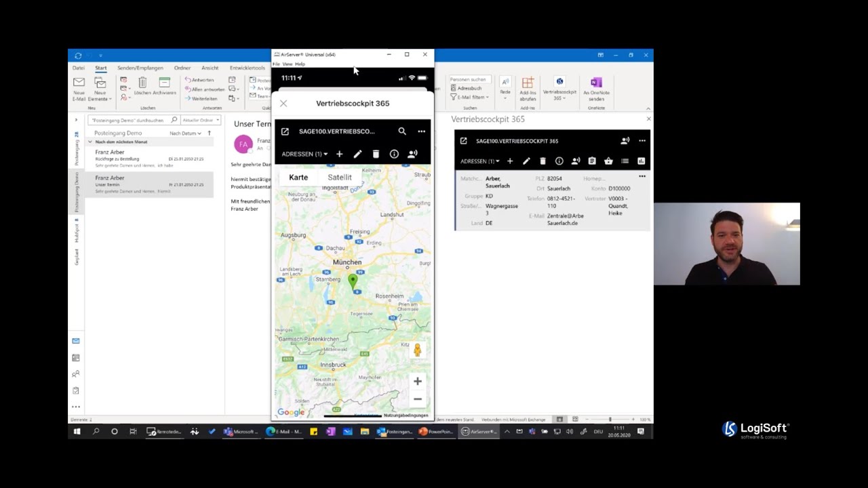The height and width of the screenshot is (488, 868).
Task: Create a Neue E-Mail in Outlook
Action: (x=79, y=88)
